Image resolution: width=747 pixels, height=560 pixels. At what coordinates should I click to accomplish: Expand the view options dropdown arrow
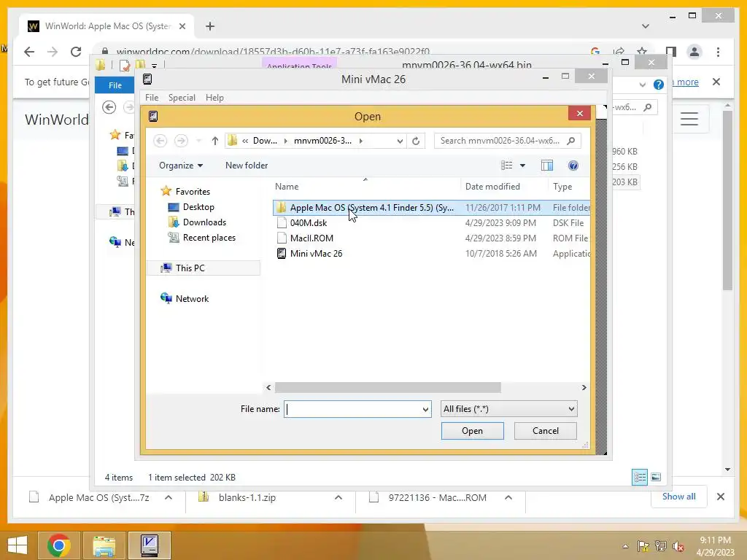[522, 166]
